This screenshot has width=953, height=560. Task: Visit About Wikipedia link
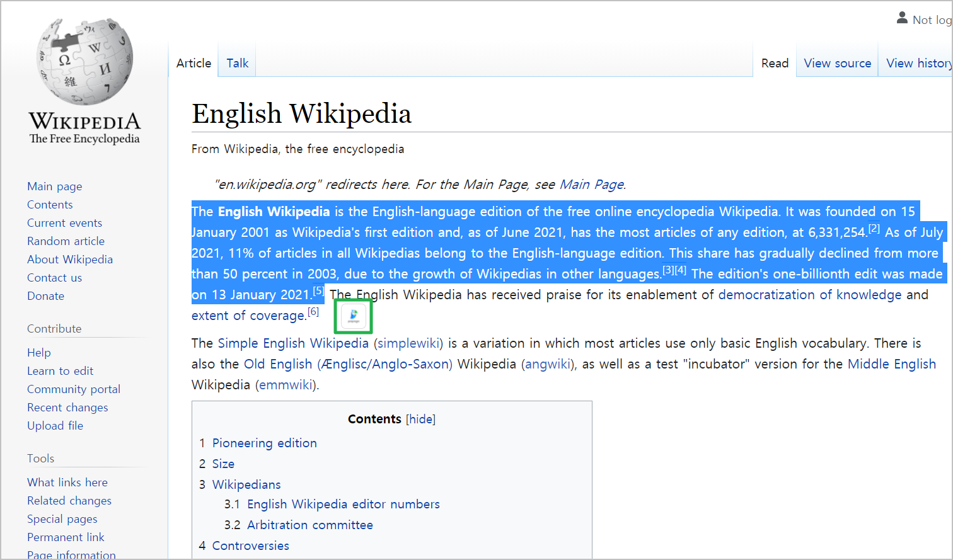pyautogui.click(x=70, y=260)
